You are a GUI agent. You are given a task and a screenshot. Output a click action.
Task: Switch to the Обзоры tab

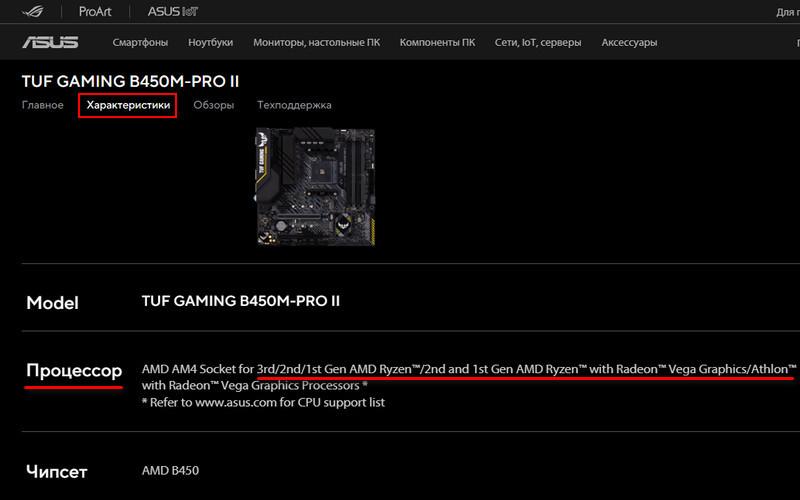click(x=214, y=105)
